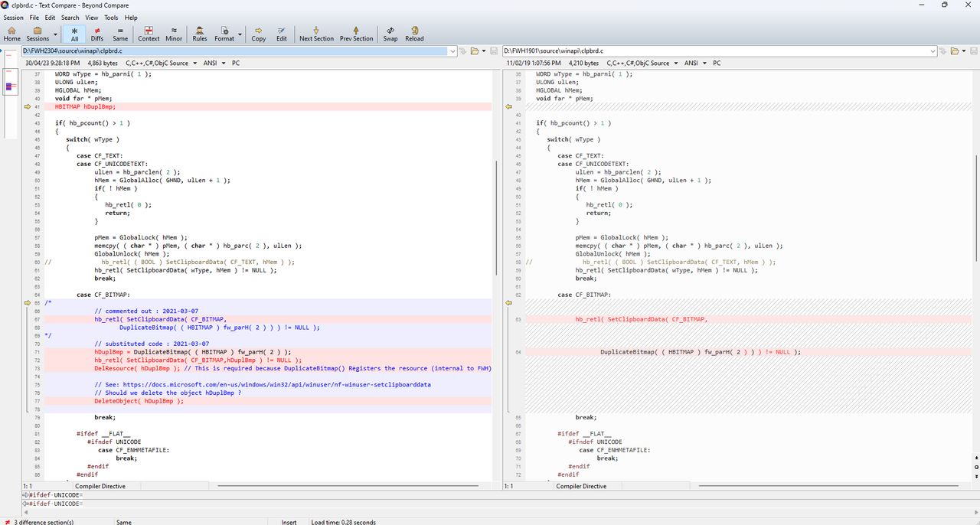The image size is (980, 525).
Task: Click save icon for left file
Action: click(x=494, y=51)
